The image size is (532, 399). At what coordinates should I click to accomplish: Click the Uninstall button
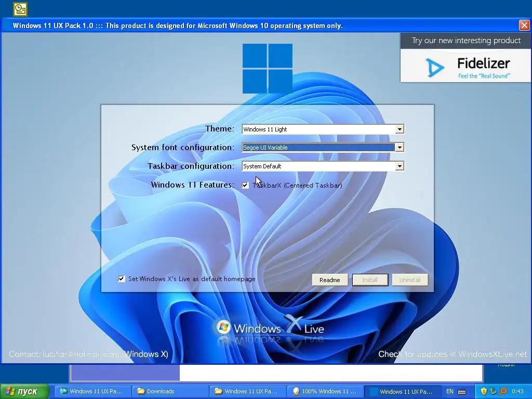[x=410, y=280]
